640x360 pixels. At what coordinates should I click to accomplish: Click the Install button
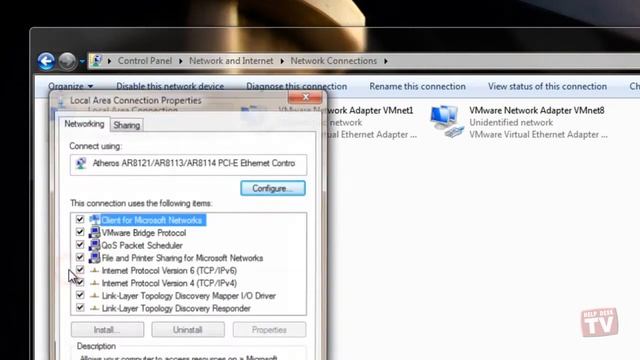tap(107, 330)
